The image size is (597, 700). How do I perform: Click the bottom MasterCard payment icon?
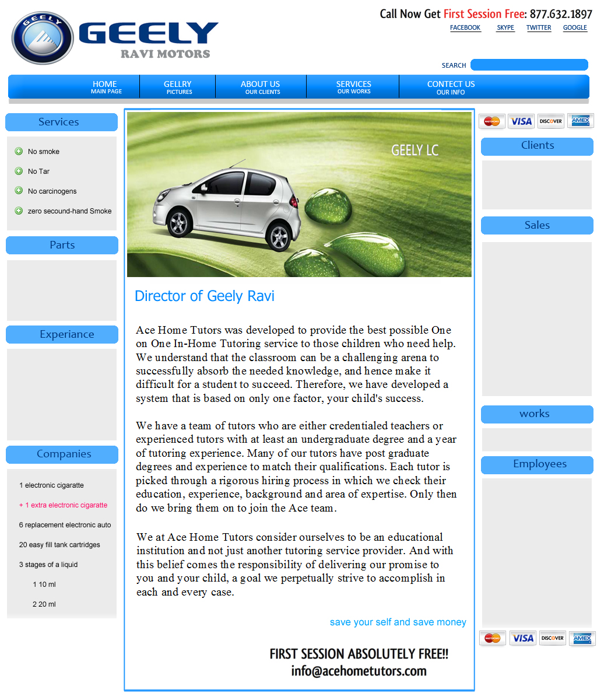[x=493, y=638]
